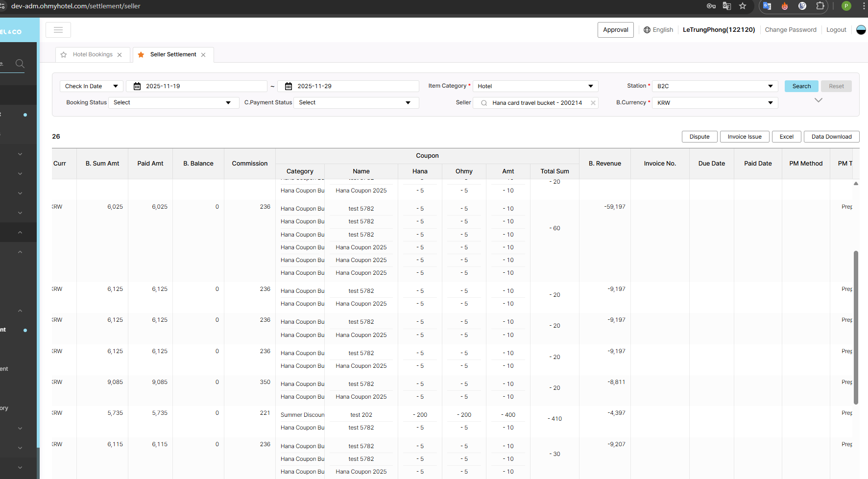This screenshot has width=868, height=479.
Task: Open the Station B2C dropdown
Action: coord(715,86)
